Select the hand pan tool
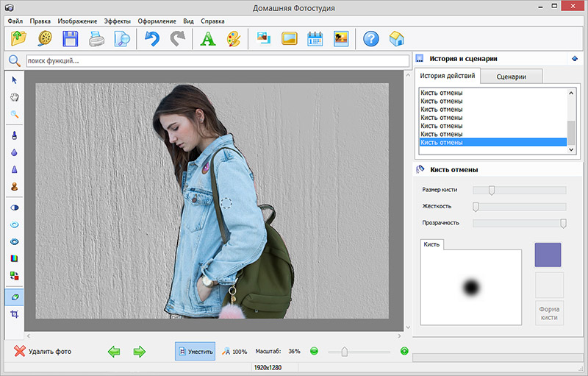 [x=14, y=97]
